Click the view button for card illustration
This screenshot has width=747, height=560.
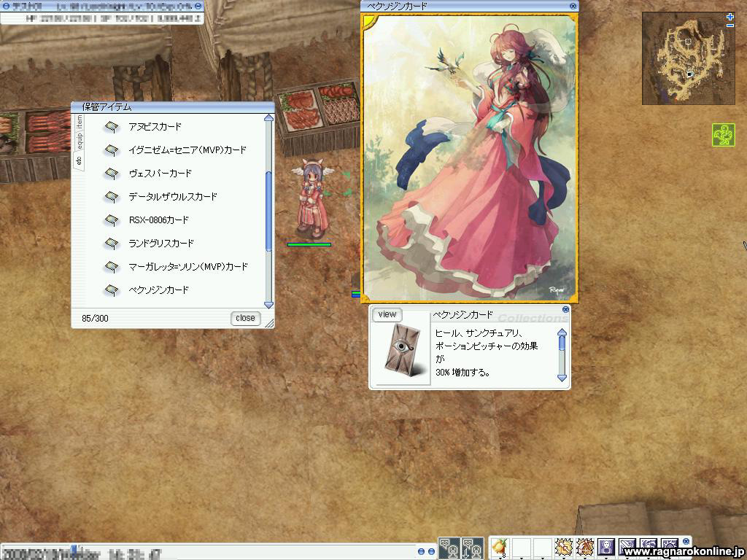(x=387, y=314)
